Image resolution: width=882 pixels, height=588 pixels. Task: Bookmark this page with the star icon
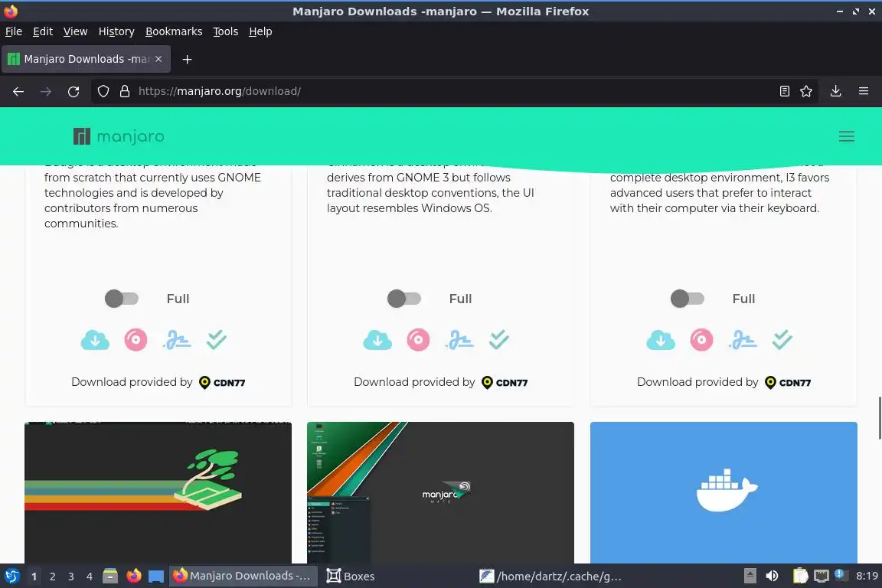click(x=806, y=91)
